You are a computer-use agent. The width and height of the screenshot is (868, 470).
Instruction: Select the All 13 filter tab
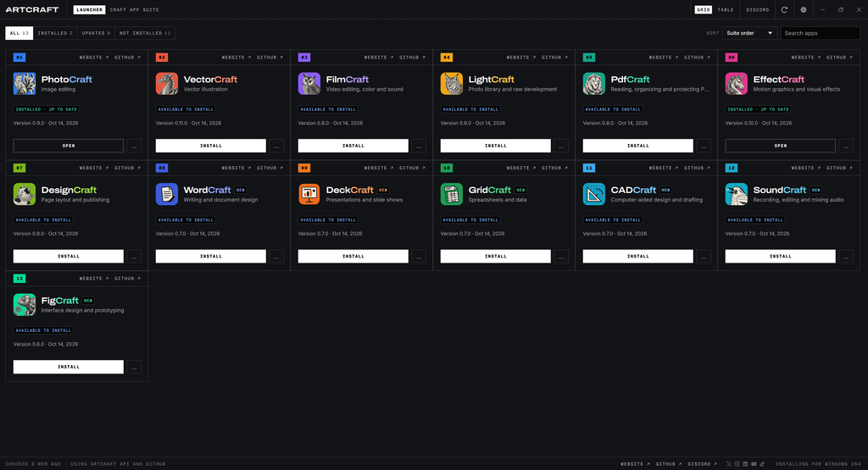19,33
